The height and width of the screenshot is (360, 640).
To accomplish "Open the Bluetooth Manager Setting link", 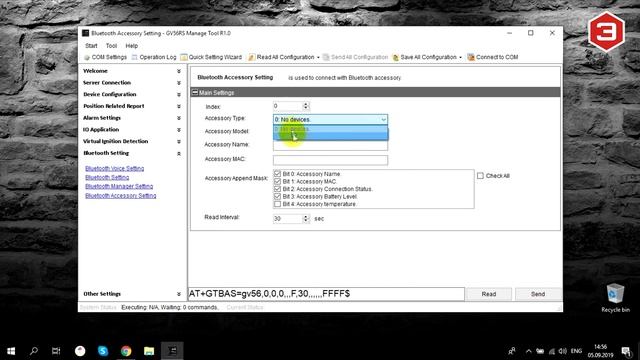I will pyautogui.click(x=119, y=187).
